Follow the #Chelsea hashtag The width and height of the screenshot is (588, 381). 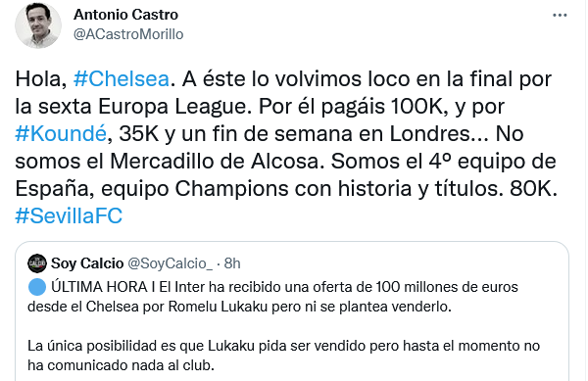(x=122, y=79)
